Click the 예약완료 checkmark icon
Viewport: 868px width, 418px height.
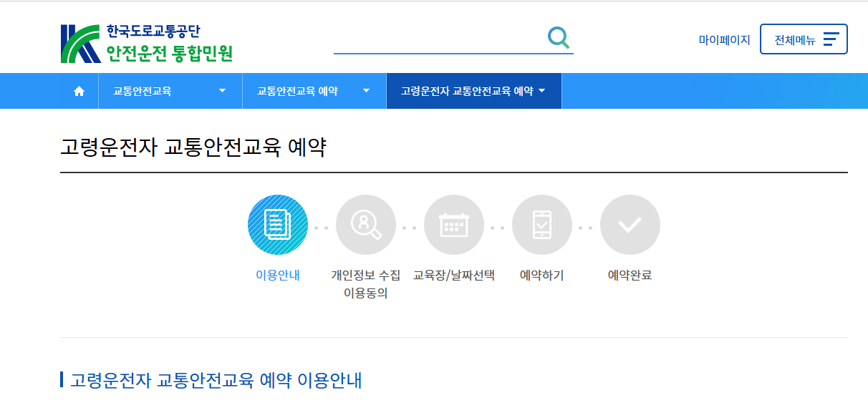(630, 224)
